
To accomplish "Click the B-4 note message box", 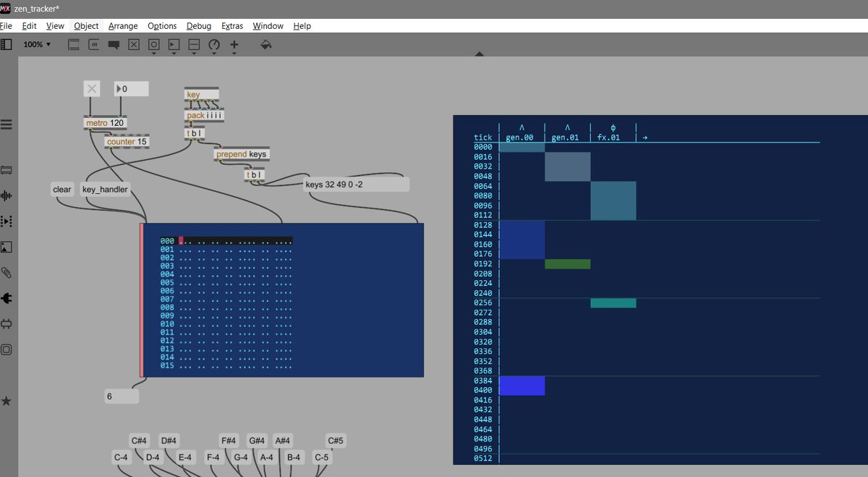I will [294, 457].
